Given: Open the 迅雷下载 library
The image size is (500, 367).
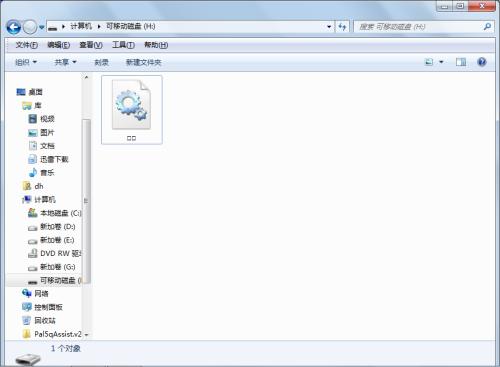Looking at the screenshot, I should point(54,159).
